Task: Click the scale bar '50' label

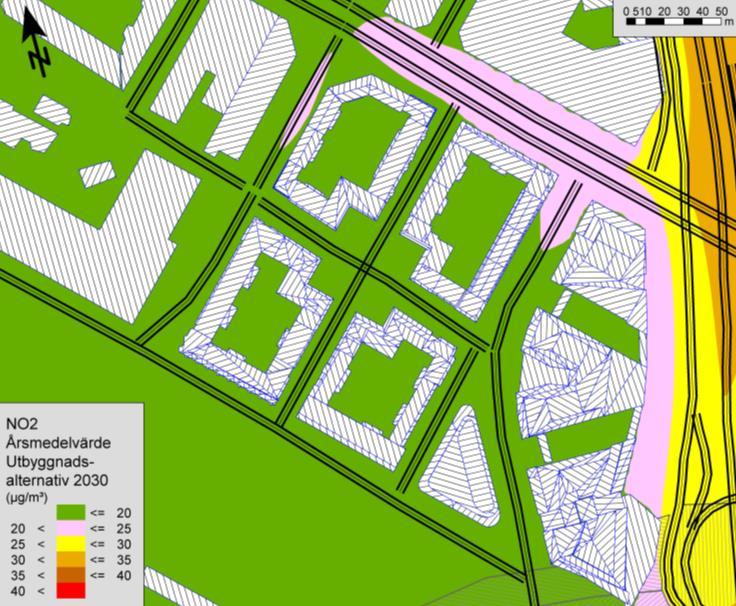Action: [722, 11]
